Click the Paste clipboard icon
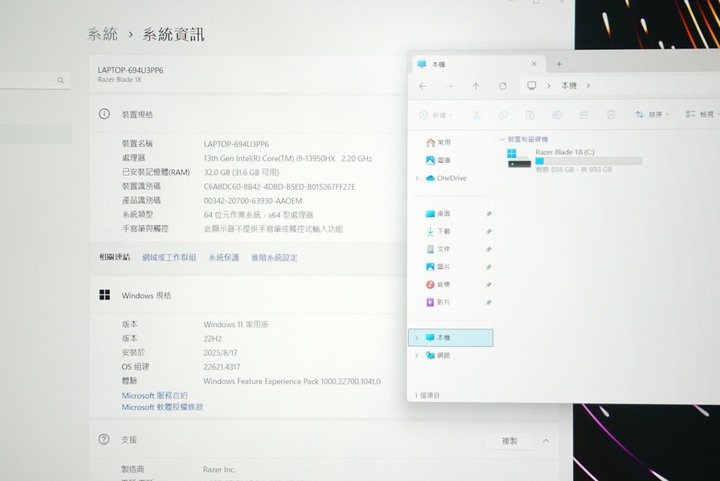 [530, 115]
